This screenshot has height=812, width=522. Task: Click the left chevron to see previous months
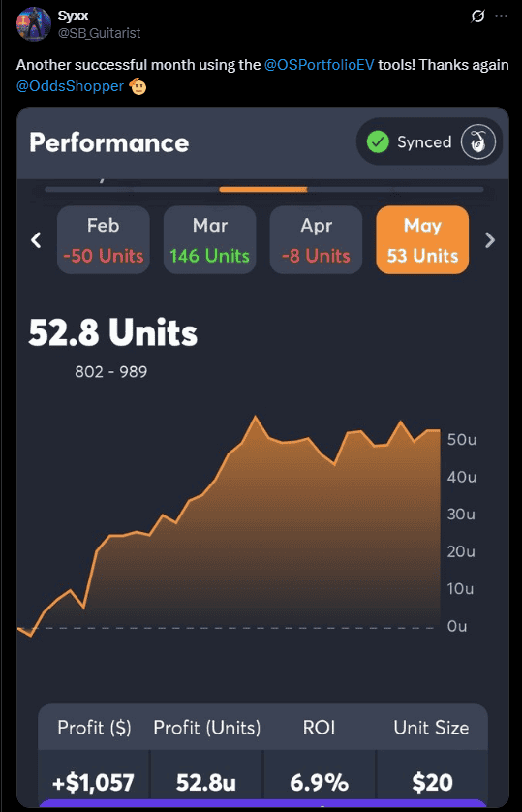coord(36,239)
